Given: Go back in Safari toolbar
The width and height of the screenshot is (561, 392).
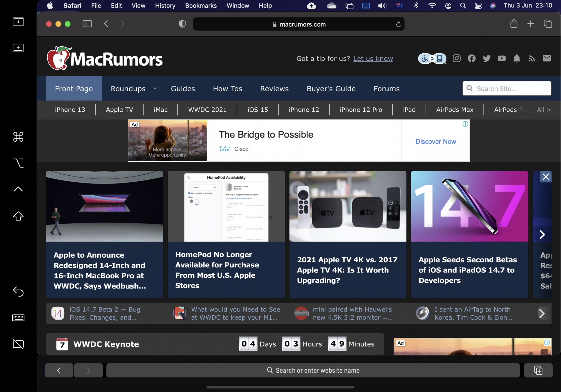Looking at the screenshot, I should tap(106, 24).
